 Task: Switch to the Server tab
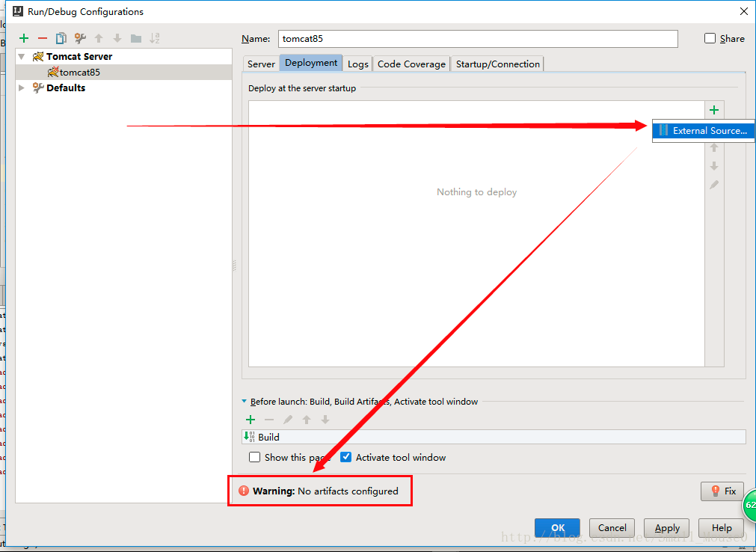click(261, 64)
